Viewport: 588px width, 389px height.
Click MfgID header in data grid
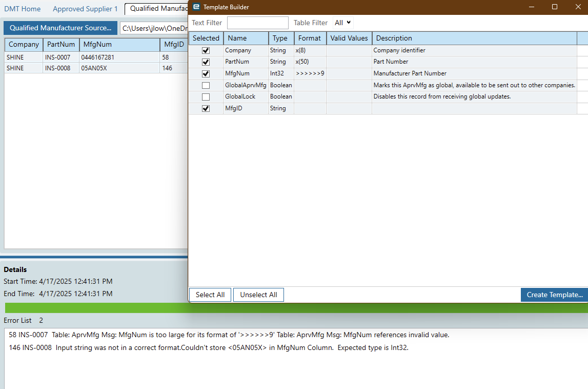(174, 44)
